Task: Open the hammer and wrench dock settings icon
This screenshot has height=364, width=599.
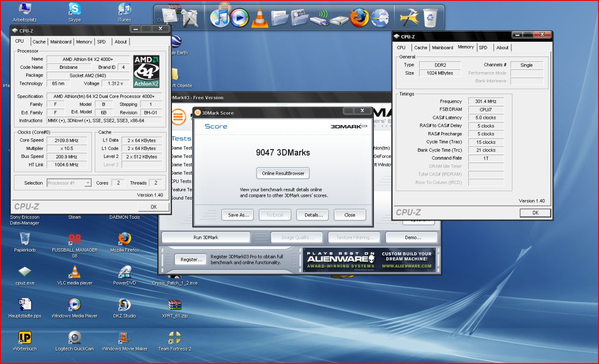Action: click(409, 18)
